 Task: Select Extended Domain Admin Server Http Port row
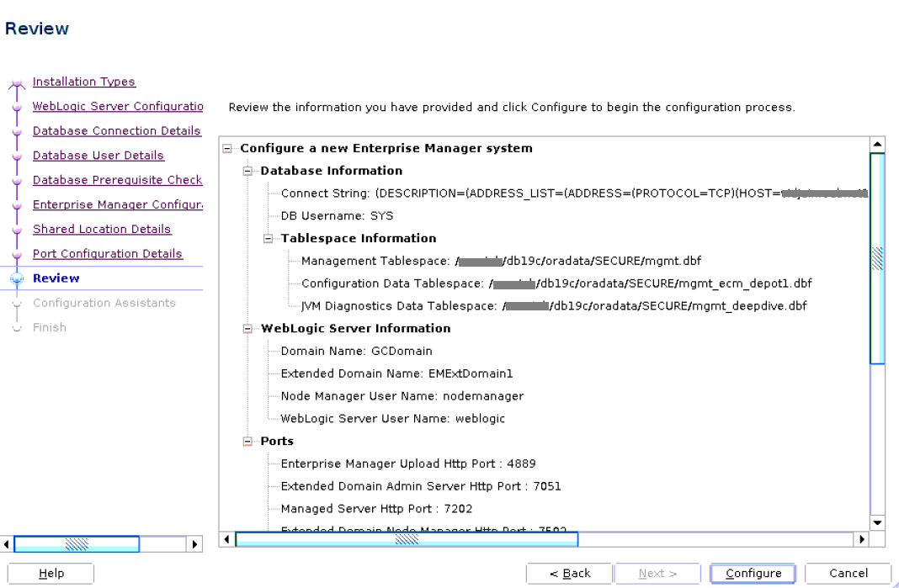click(x=421, y=486)
